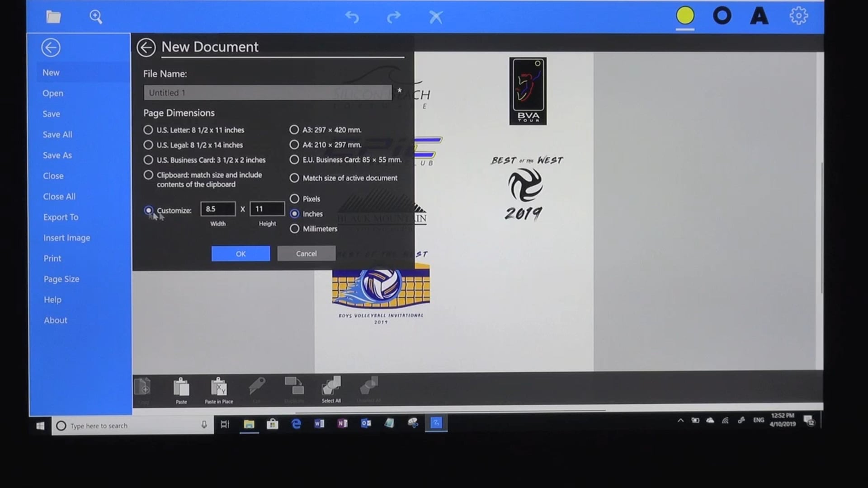Open the black stroke color ring

pyautogui.click(x=722, y=16)
